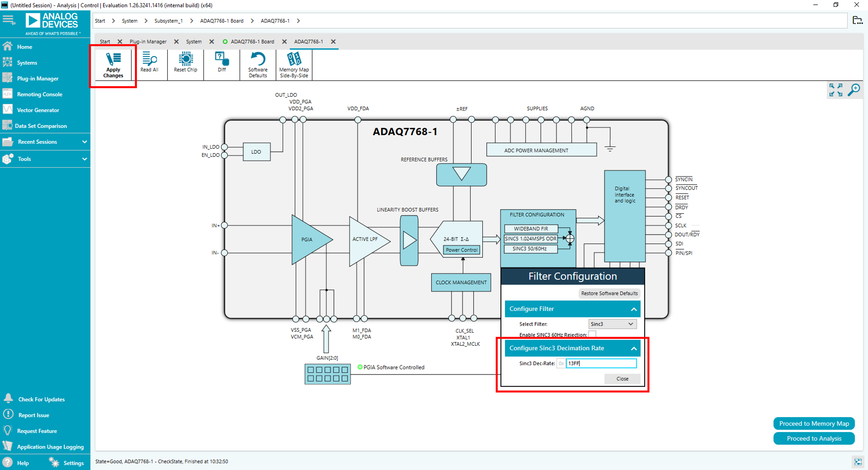
Task: Click the Sinc3 Dec-Rate input field
Action: [601, 363]
